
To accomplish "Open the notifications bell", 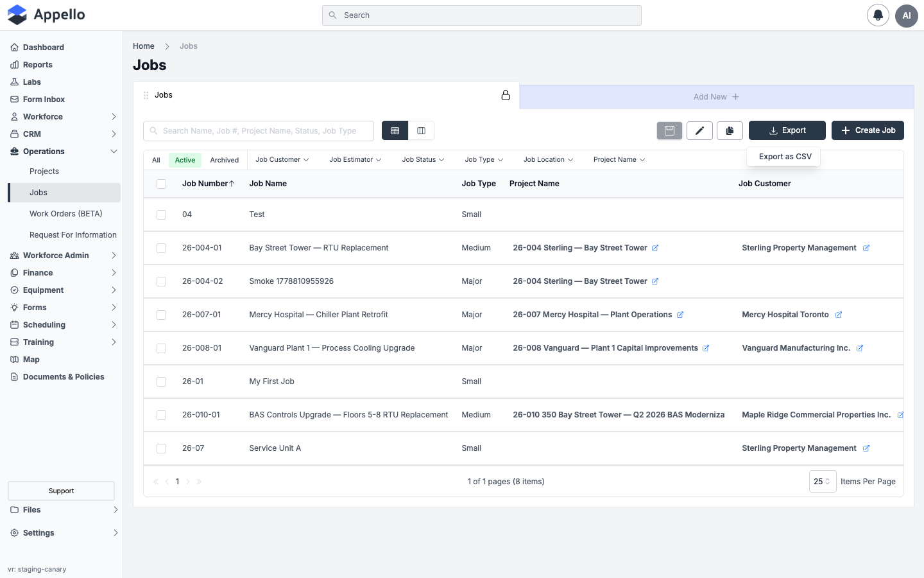I will (x=878, y=15).
